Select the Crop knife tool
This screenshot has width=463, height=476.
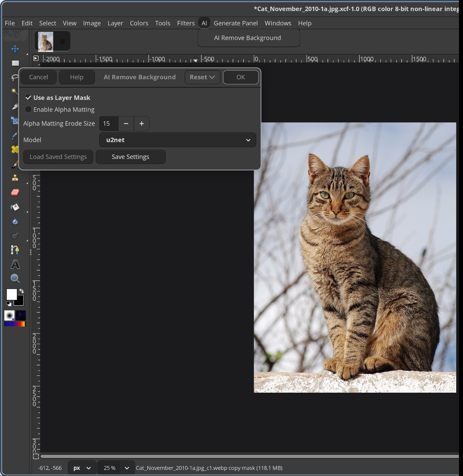[15, 106]
